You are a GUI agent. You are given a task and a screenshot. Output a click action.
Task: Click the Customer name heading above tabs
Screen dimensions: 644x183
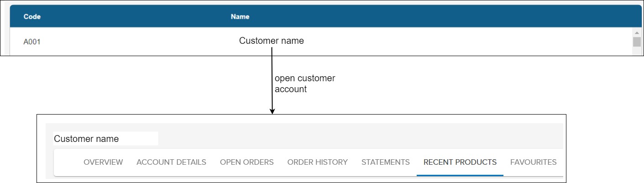(x=86, y=139)
